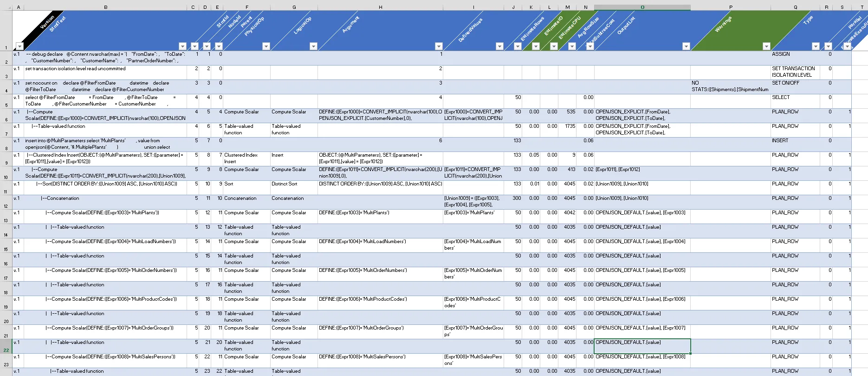The image size is (868, 376).
Task: Select row 17 by its row number
Action: point(6,274)
